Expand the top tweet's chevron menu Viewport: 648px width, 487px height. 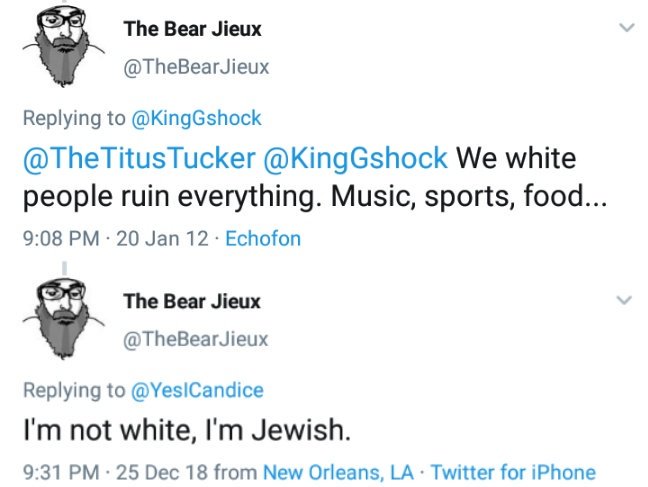[x=626, y=27]
